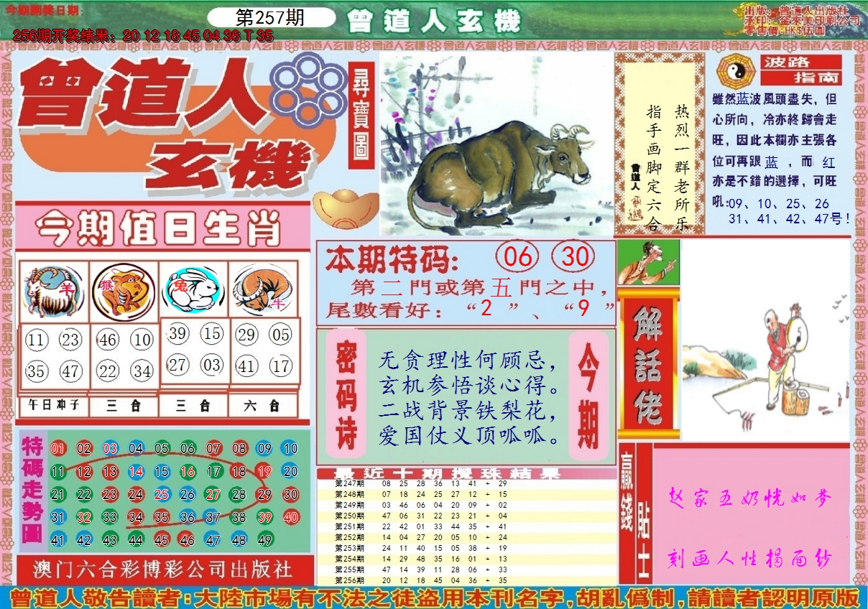Click circled number 34 under the monkey
The image size is (868, 609).
[x=142, y=371]
